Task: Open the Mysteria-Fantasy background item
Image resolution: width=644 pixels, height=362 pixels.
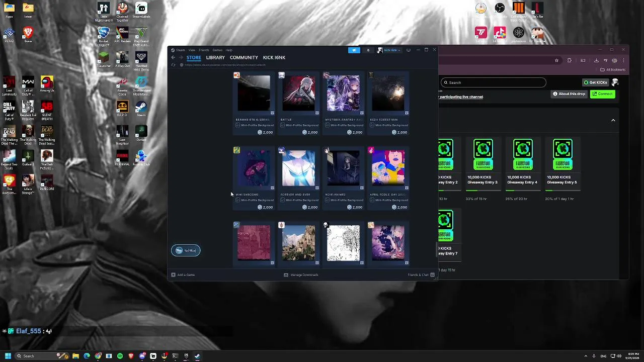Action: (x=343, y=104)
